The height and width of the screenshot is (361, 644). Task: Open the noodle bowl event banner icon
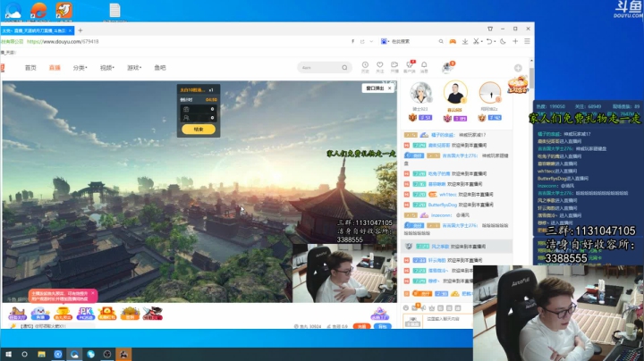point(518,85)
